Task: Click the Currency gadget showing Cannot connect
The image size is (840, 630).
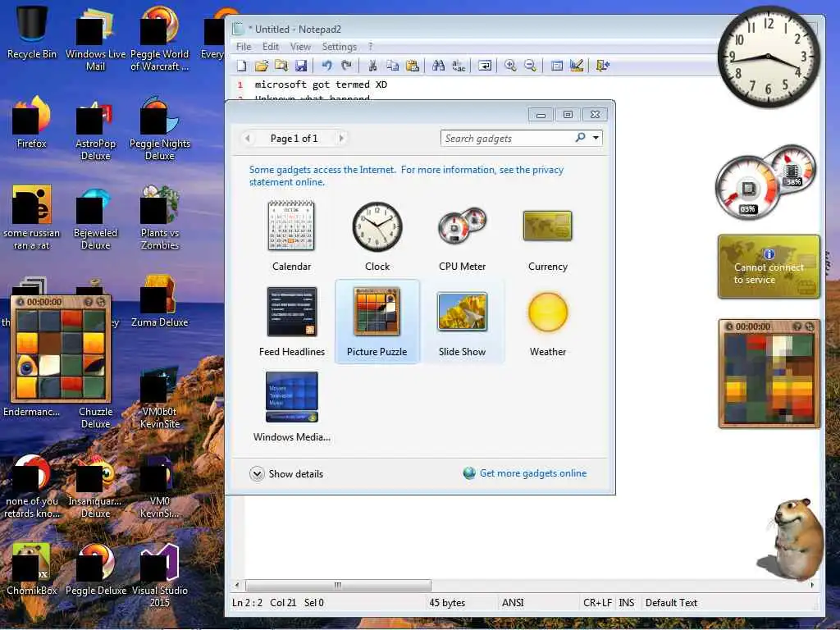Action: click(x=769, y=267)
